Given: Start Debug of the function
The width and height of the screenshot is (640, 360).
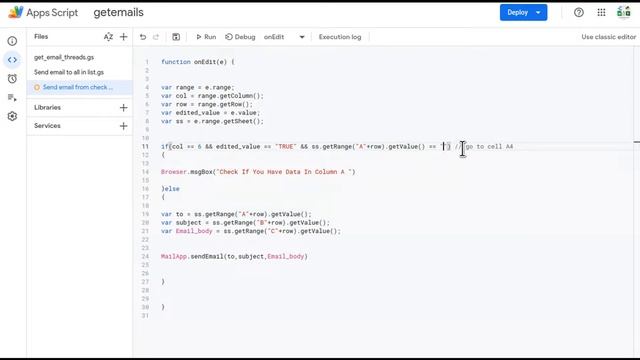Looking at the screenshot, I should coord(240,37).
